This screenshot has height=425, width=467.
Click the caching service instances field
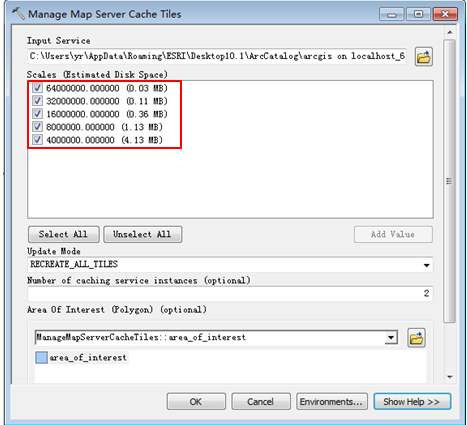point(230,294)
